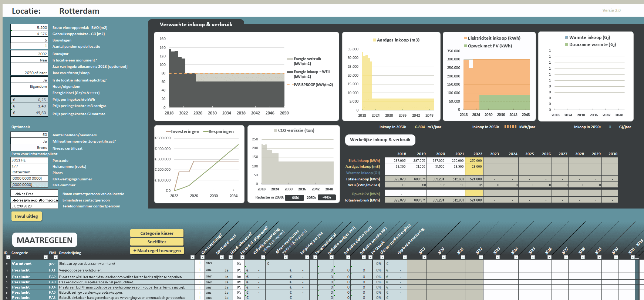Click the 'Rotterdam' location title
This screenshot has height=300, width=644.
(79, 11)
